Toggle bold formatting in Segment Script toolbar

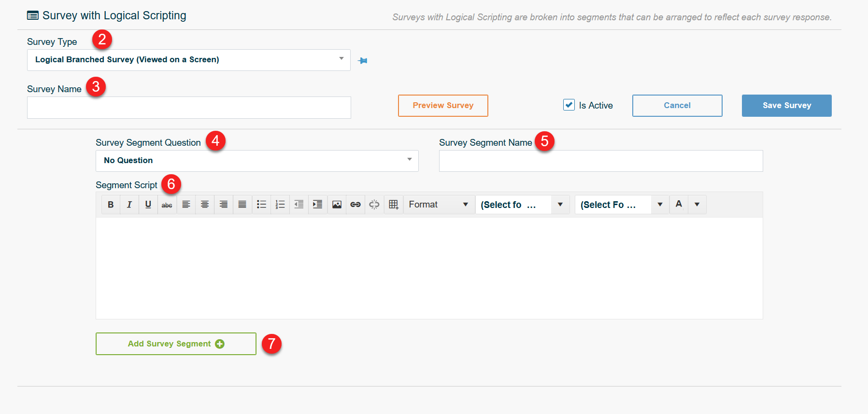[111, 205]
